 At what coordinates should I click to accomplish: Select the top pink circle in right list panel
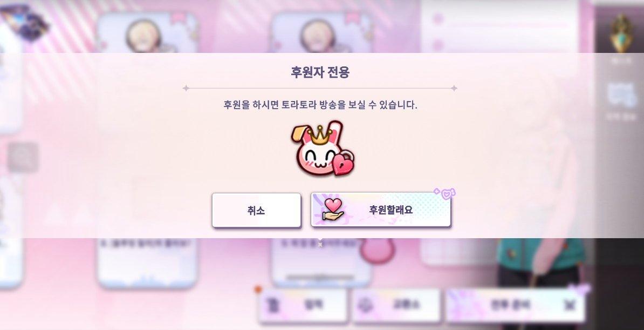click(x=438, y=18)
